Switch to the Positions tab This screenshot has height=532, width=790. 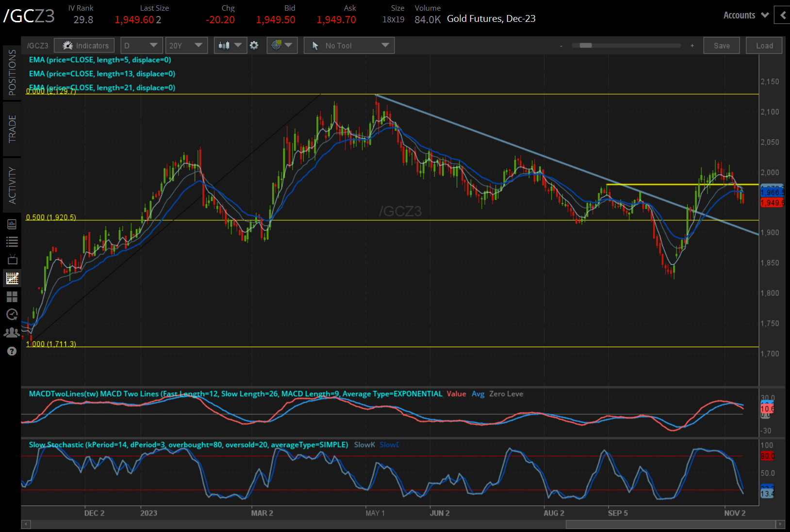[x=12, y=73]
